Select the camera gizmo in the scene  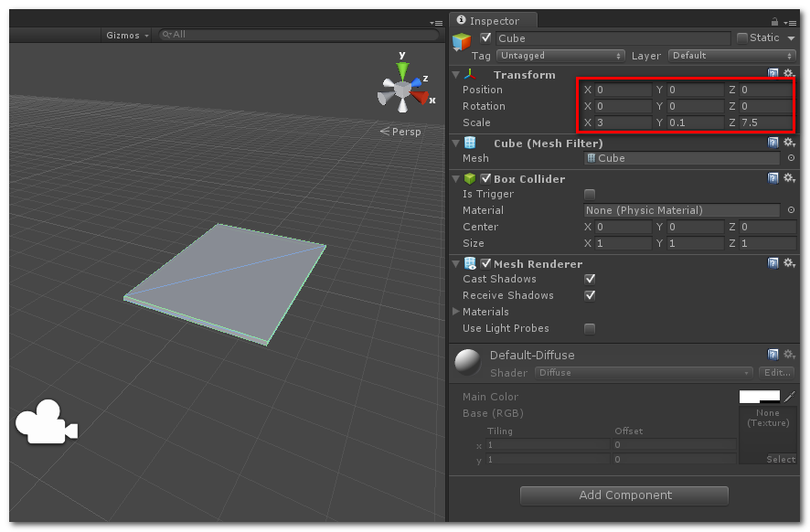(47, 422)
